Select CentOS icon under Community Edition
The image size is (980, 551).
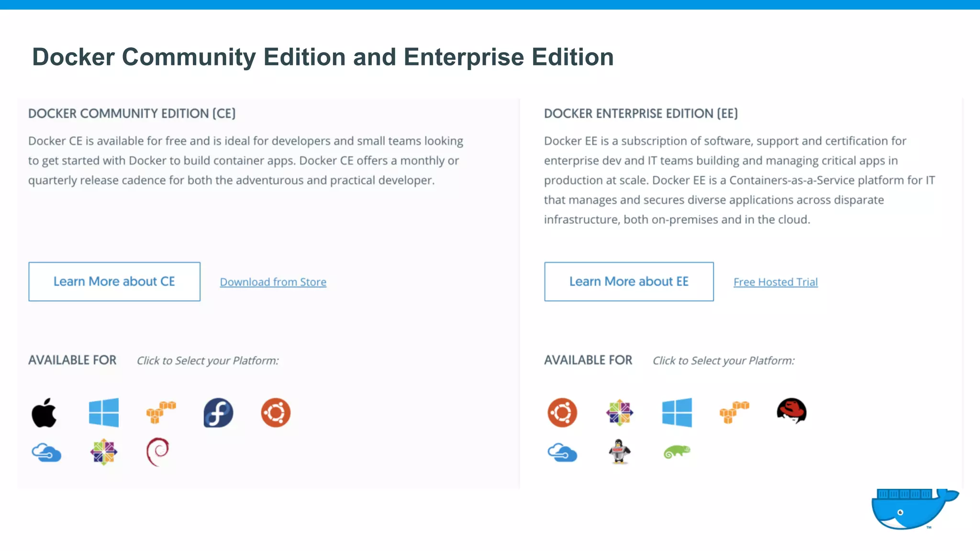click(x=103, y=452)
